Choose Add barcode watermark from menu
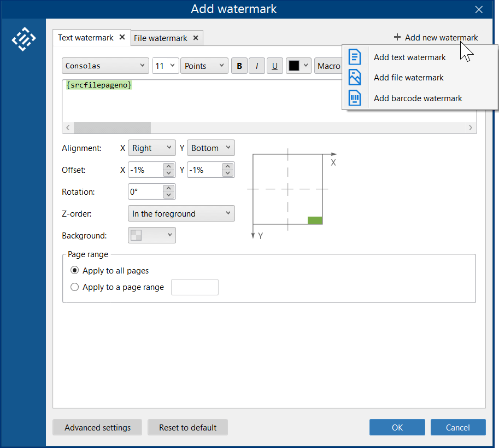499x448 pixels. pos(418,98)
